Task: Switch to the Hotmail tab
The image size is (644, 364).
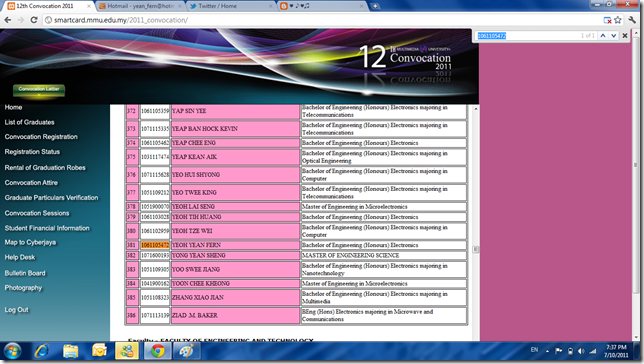Action: (x=140, y=6)
